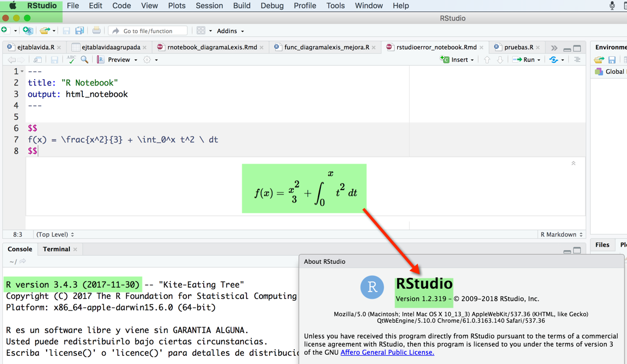The image size is (627, 364).
Task: Click the Save All icon
Action: (79, 30)
